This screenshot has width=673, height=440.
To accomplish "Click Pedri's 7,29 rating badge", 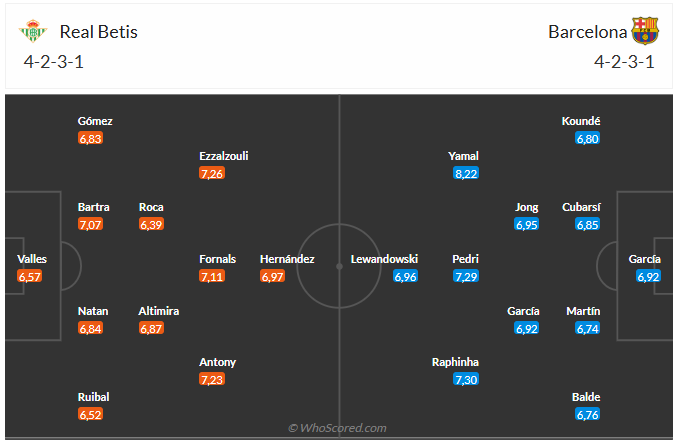I will [x=466, y=276].
